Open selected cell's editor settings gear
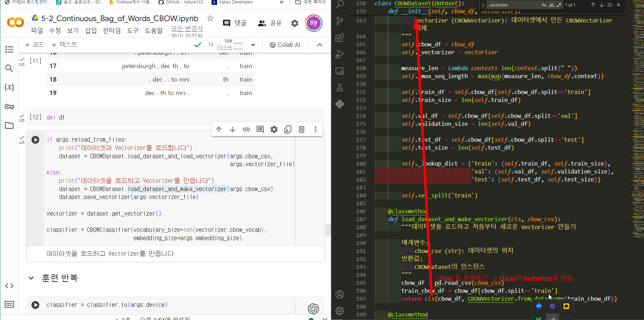 click(x=274, y=129)
